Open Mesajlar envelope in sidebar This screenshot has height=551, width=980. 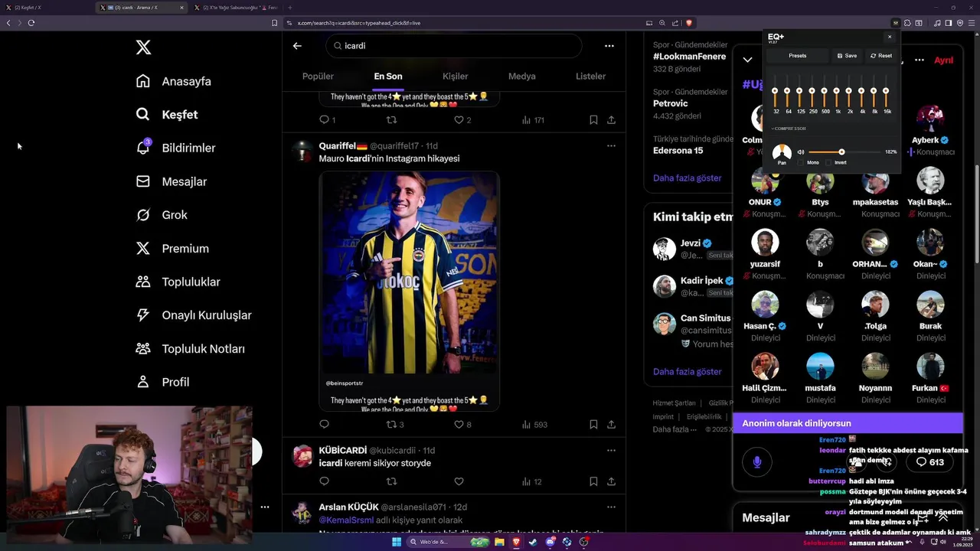171,181
